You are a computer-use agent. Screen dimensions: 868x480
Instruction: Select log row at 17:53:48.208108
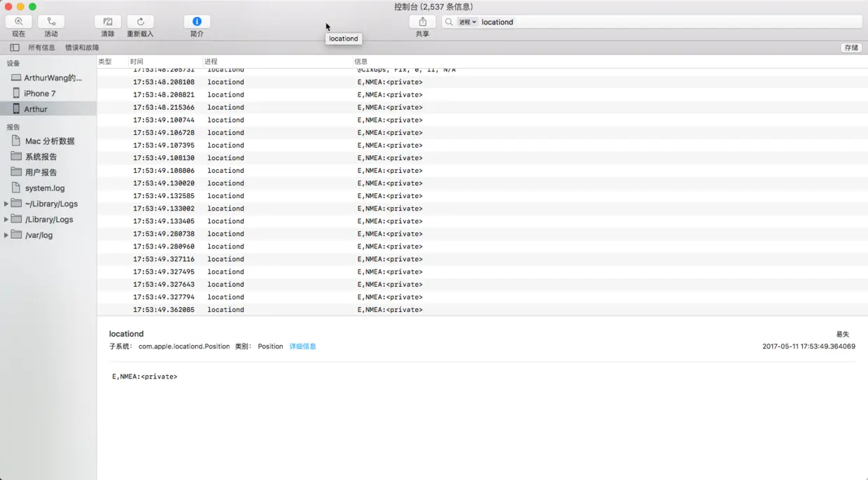pos(482,82)
